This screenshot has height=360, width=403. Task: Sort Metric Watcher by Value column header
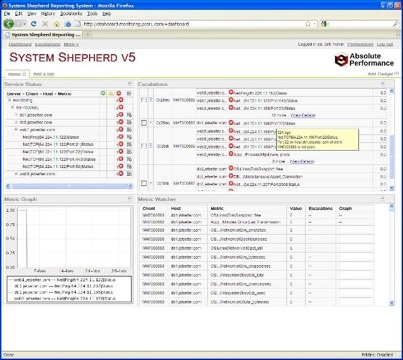[x=296, y=208]
